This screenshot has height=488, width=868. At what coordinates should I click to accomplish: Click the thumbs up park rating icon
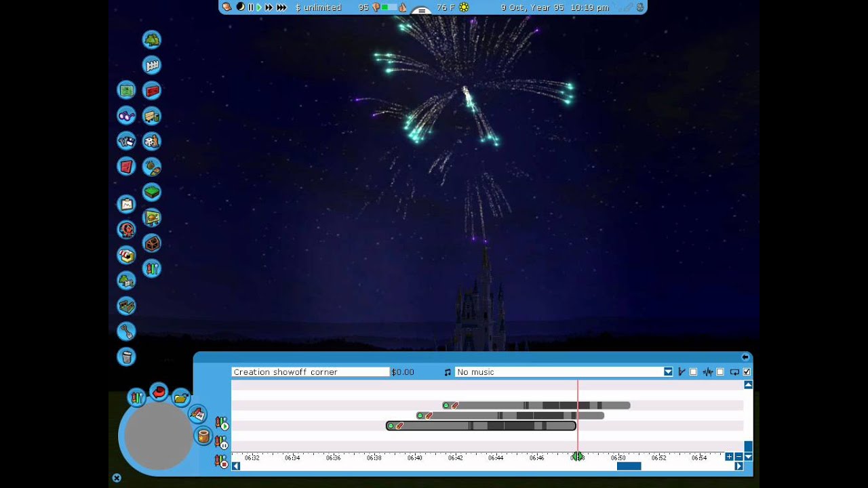(402, 7)
